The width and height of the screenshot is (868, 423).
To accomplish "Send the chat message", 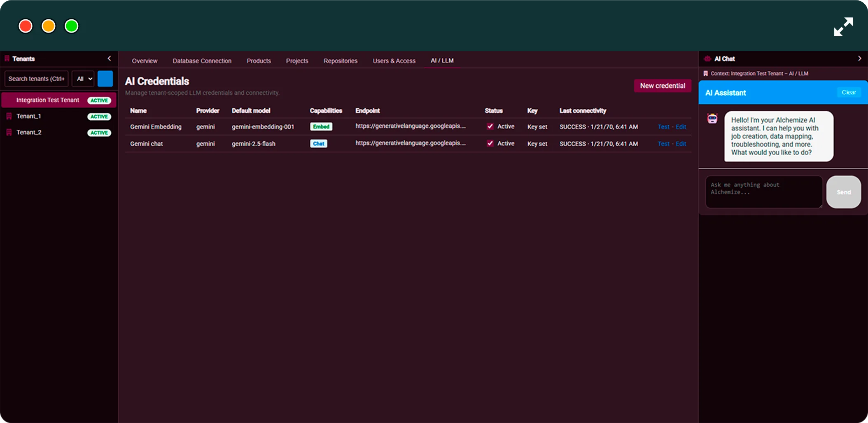I will pyautogui.click(x=843, y=192).
